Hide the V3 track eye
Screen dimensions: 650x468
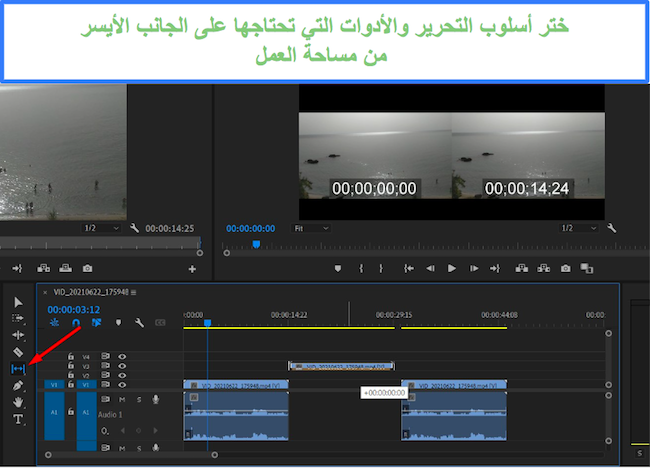pyautogui.click(x=122, y=366)
